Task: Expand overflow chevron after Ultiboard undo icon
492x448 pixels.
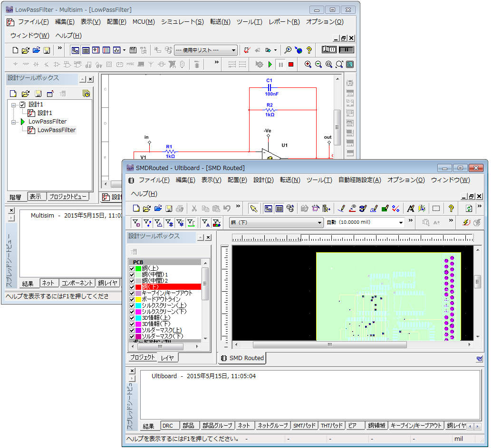Action: tap(238, 206)
